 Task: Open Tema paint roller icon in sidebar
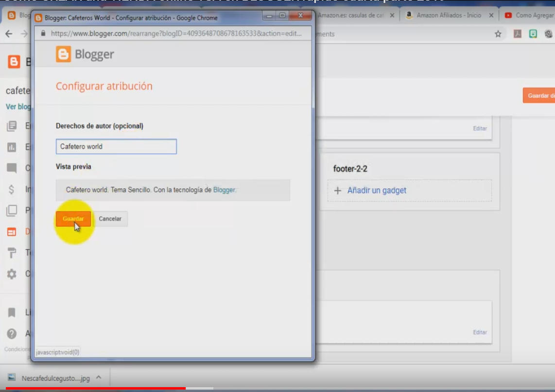point(12,253)
